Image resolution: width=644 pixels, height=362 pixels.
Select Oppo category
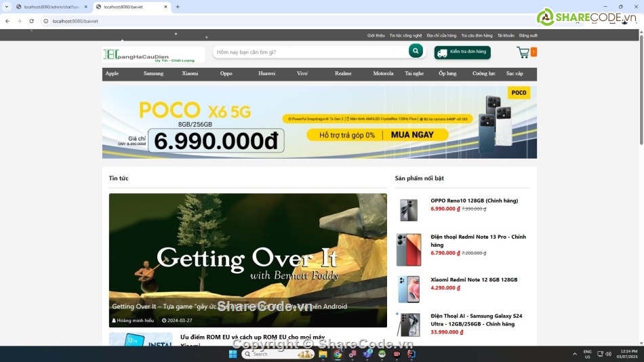coord(226,73)
